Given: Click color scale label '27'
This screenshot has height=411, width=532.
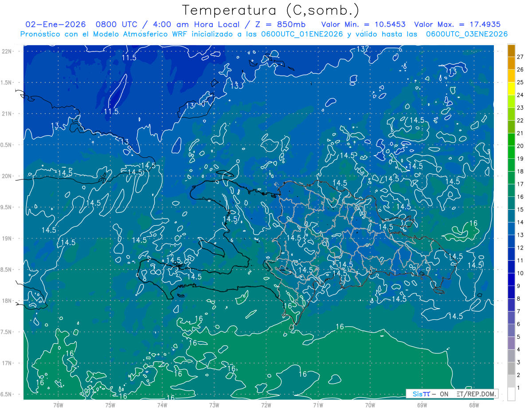Looking at the screenshot, I should pos(520,57).
